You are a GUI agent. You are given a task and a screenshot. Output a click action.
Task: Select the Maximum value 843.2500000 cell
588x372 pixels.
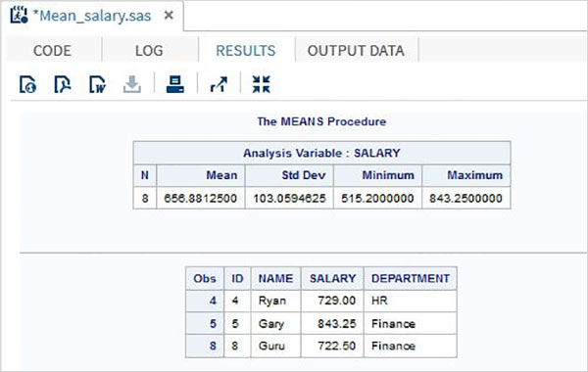point(466,198)
